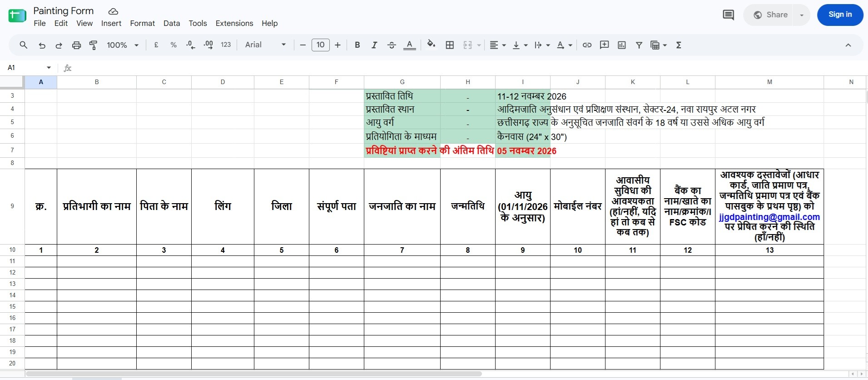Viewport: 868px width, 380px height.
Task: Open the 123 number format dropdown
Action: coord(226,45)
